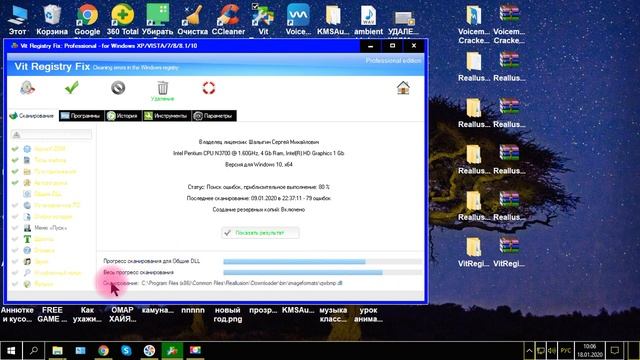Open the Параметры tab
This screenshot has height=360, width=640.
[x=213, y=116]
